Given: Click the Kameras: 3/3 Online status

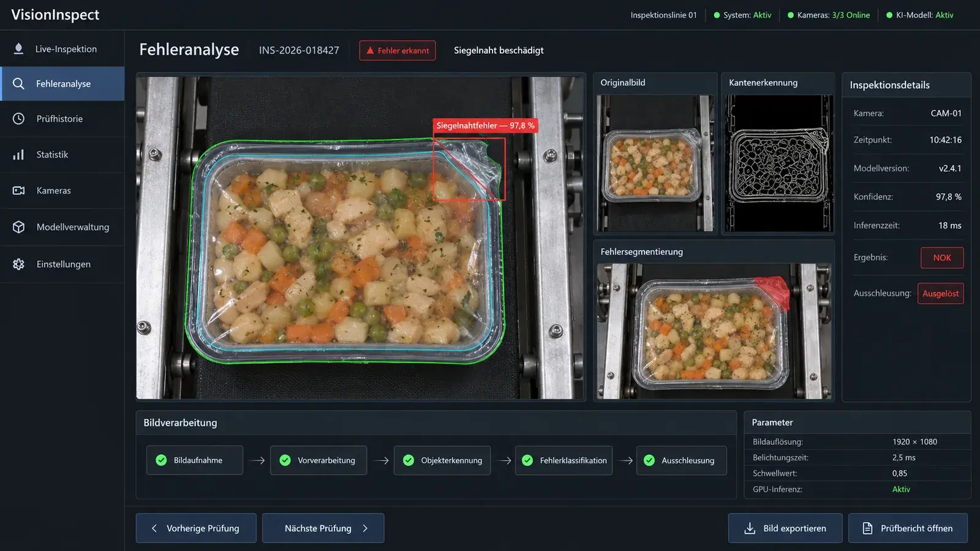Looking at the screenshot, I should point(828,15).
